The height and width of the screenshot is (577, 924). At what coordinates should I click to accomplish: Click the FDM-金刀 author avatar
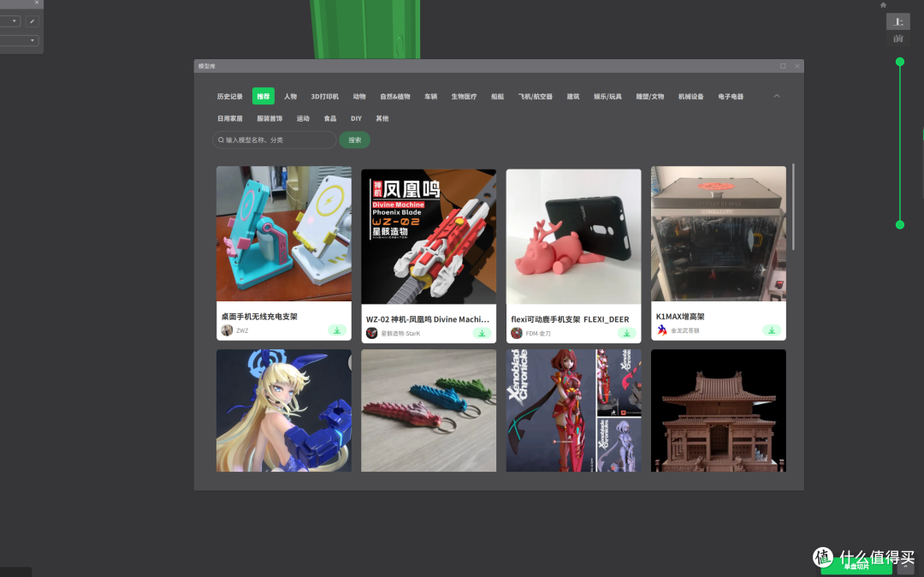[517, 334]
